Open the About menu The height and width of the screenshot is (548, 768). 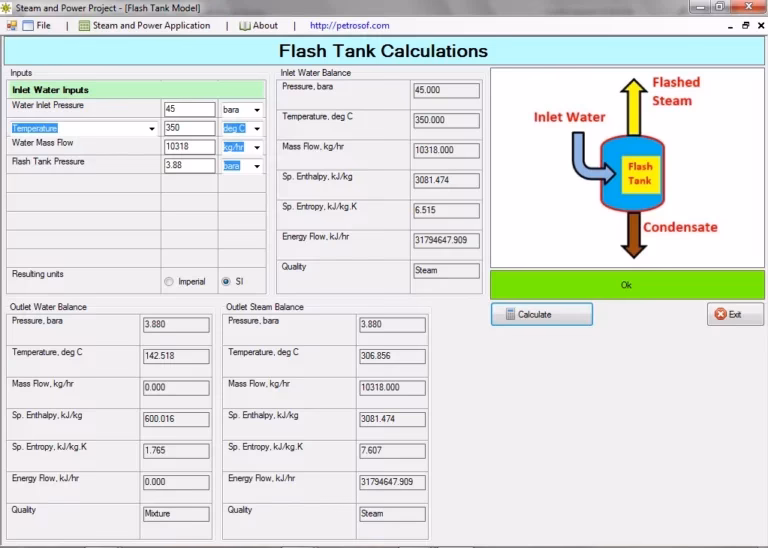click(x=259, y=25)
